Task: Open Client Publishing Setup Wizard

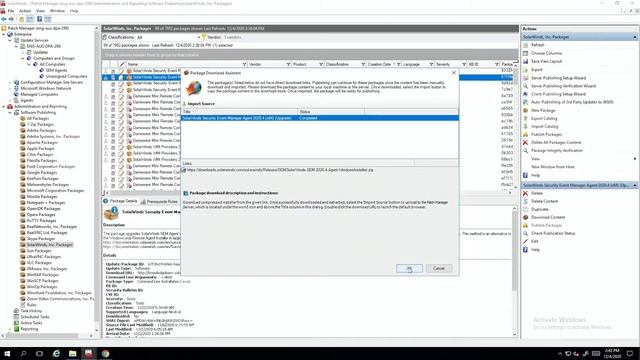Action: point(558,94)
